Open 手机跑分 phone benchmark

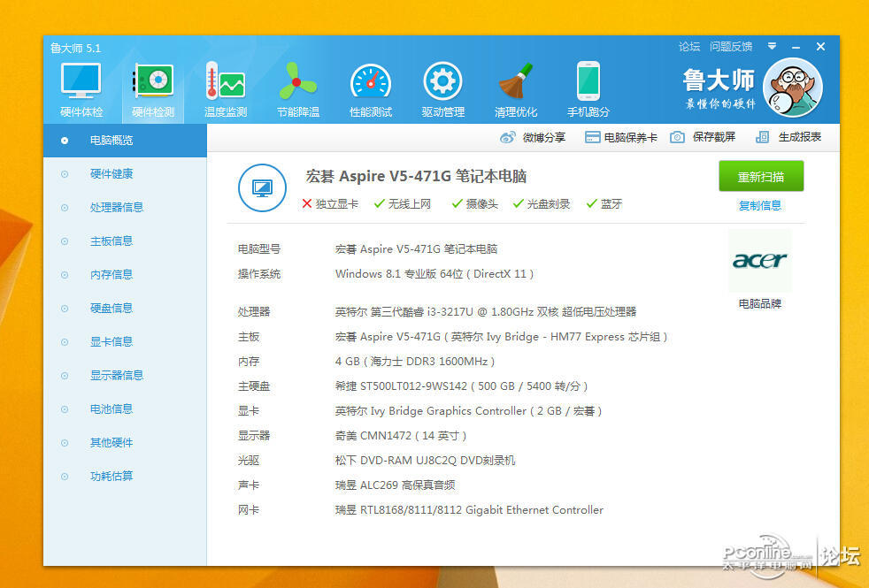point(588,90)
